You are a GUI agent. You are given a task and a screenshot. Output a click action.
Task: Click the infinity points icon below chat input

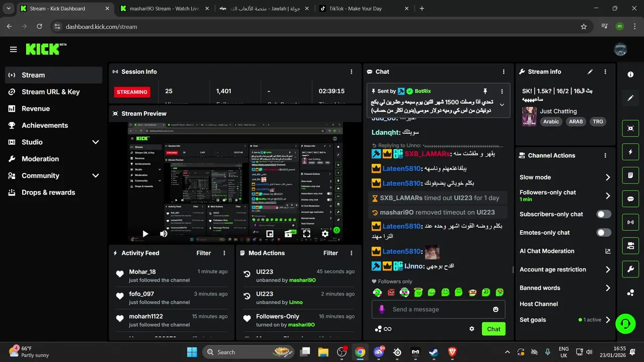(x=387, y=329)
